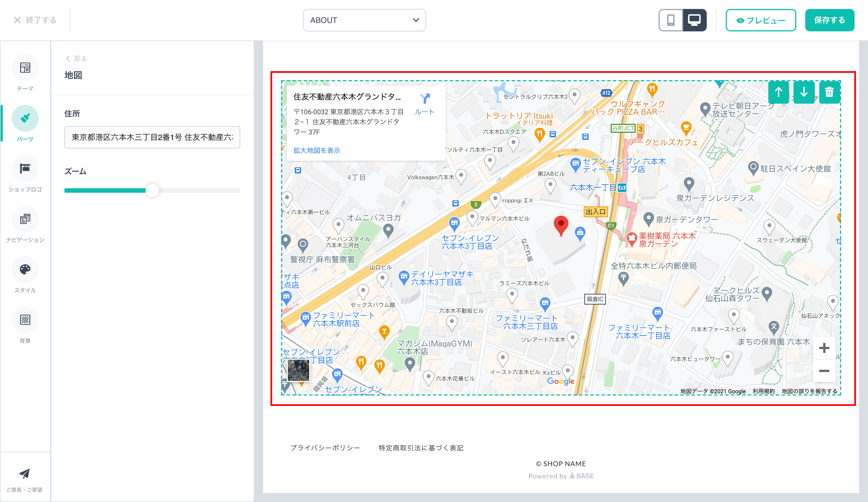Zoom in on the map with plus

point(824,348)
